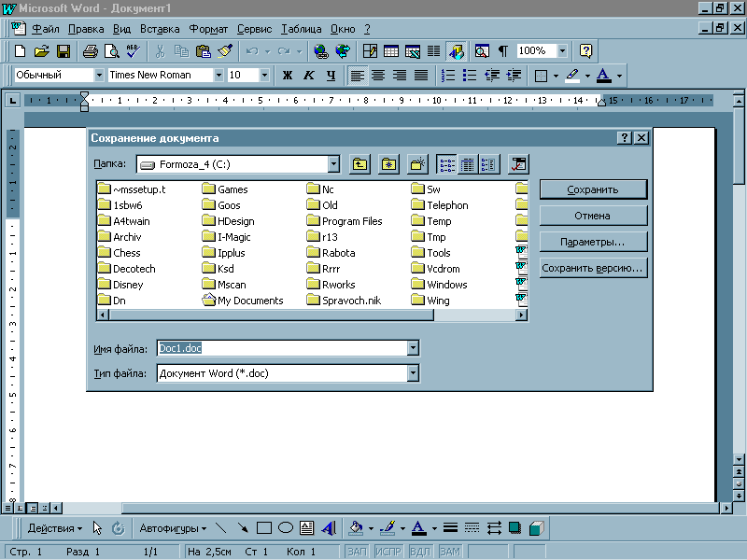
Task: Expand the Папка folder dropdown
Action: click(334, 164)
